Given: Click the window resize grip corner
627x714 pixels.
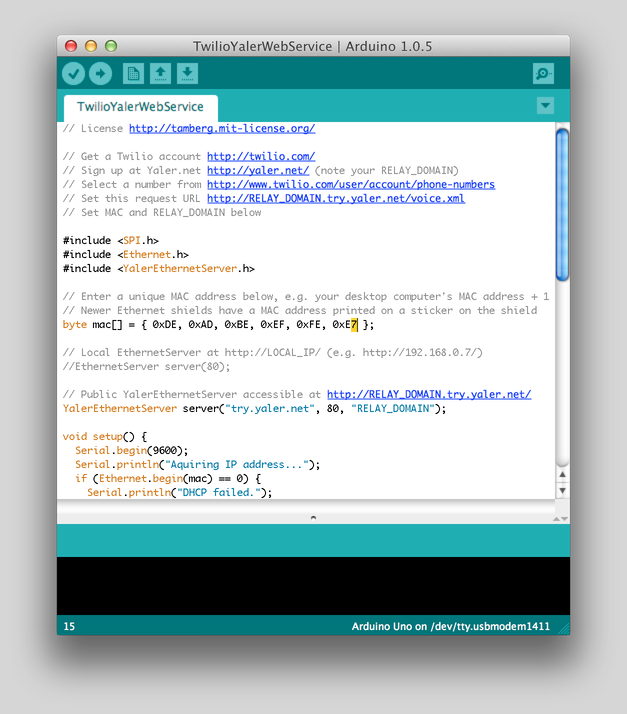Looking at the screenshot, I should pos(564,628).
